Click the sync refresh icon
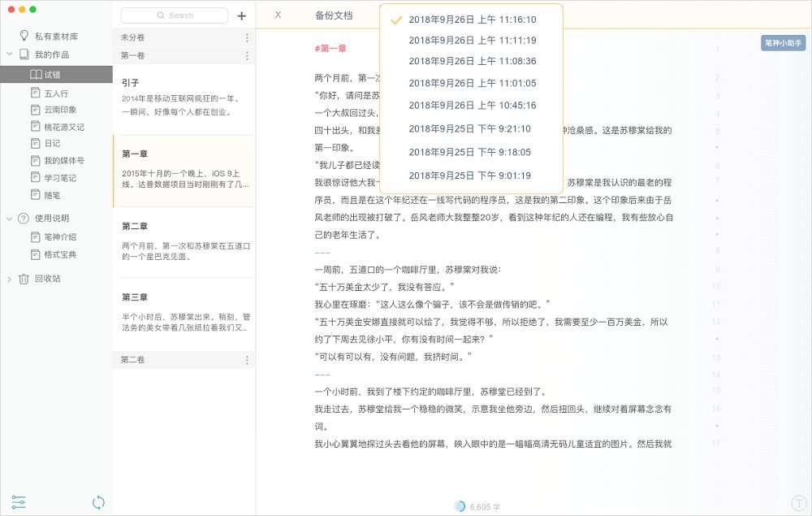 pos(98,502)
